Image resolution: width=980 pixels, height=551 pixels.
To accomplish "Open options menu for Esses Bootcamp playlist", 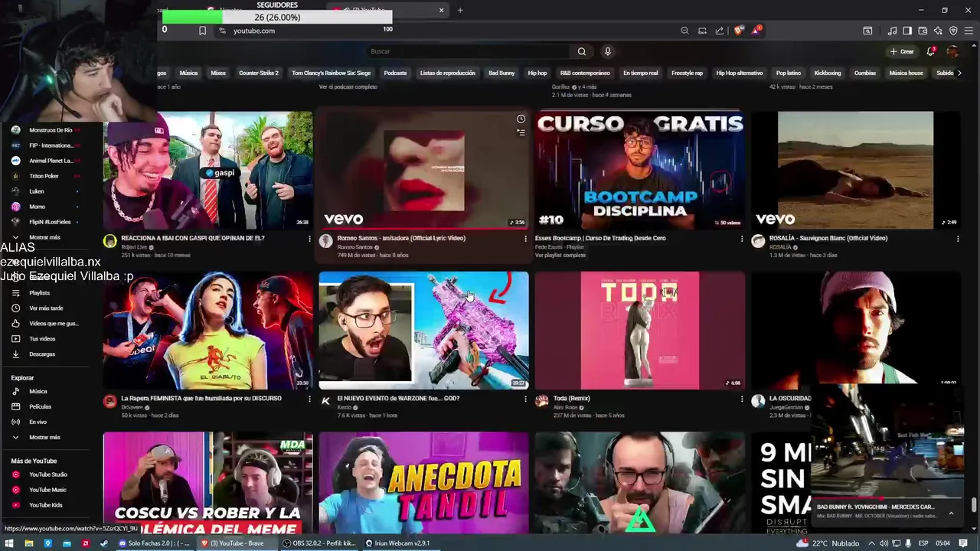I will point(741,239).
